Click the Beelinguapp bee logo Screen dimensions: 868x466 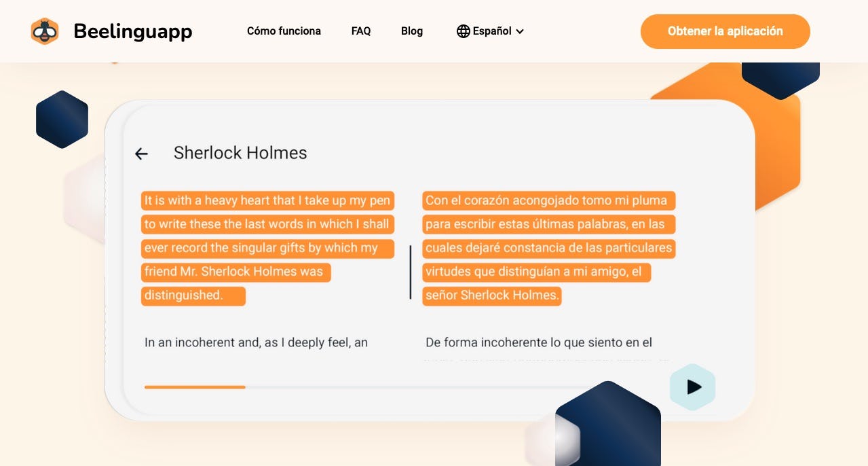coord(45,31)
